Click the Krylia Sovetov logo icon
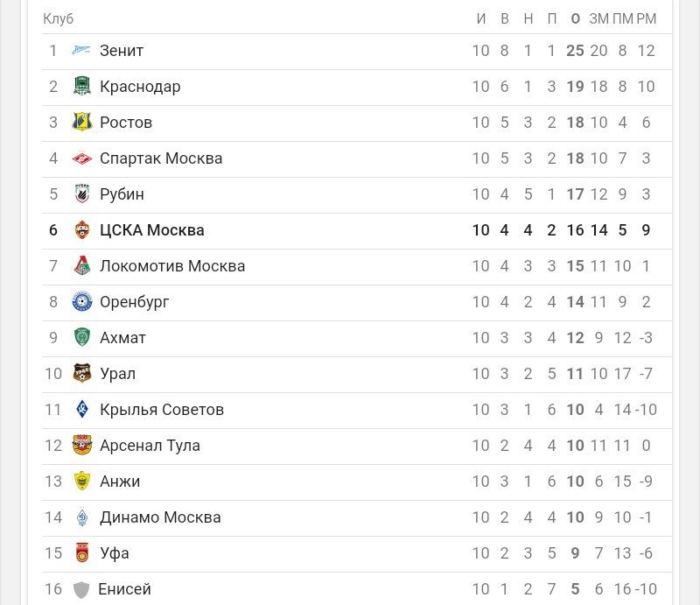Screen dimensions: 700x605 point(81,410)
